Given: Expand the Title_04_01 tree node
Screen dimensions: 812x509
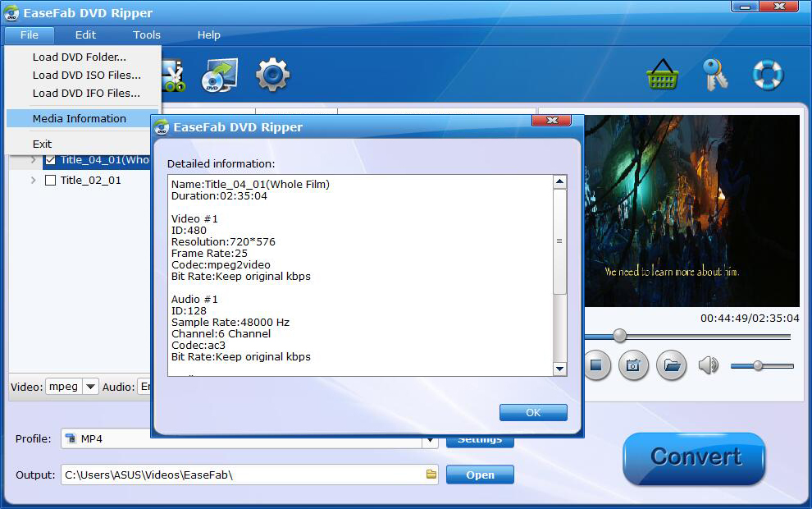Looking at the screenshot, I should pyautogui.click(x=33, y=159).
